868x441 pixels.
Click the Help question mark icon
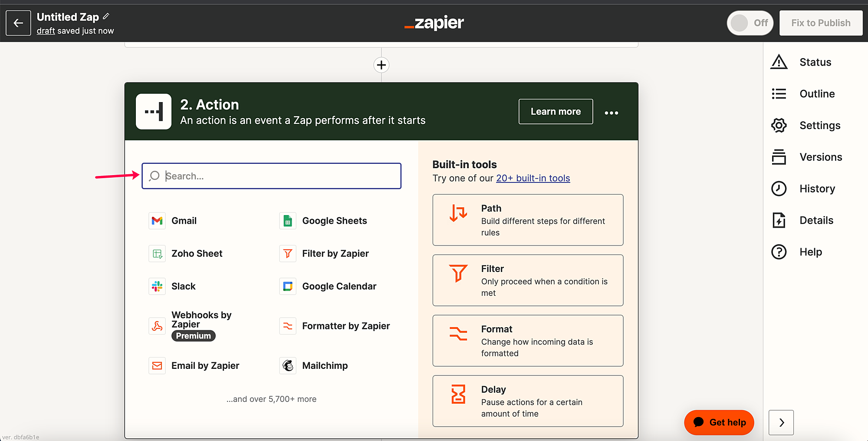[x=779, y=252]
